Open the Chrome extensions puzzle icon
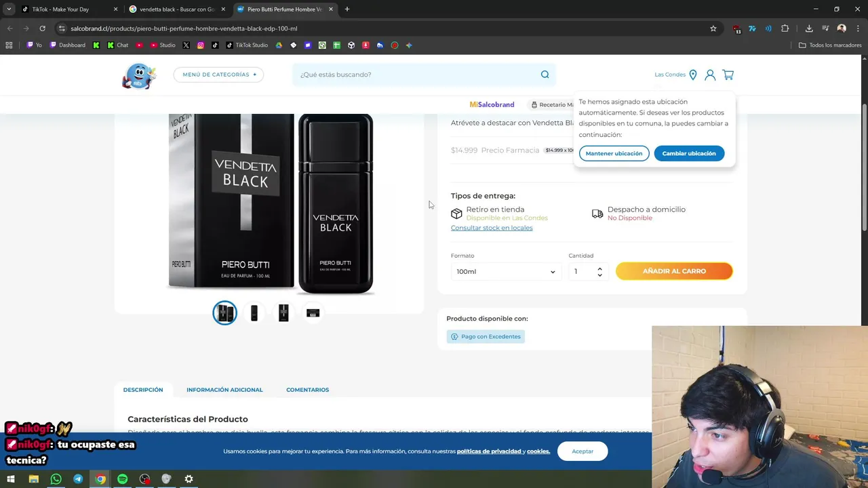This screenshot has height=488, width=868. click(x=785, y=28)
